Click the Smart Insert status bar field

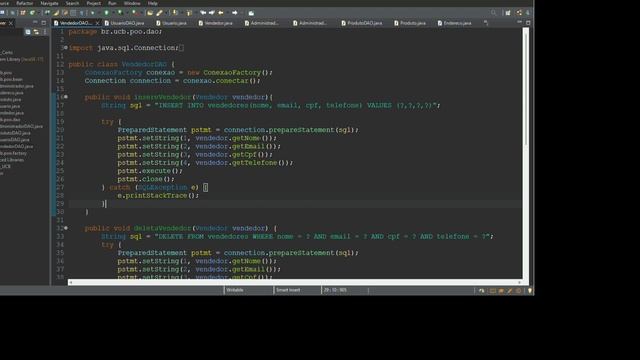coord(297,290)
